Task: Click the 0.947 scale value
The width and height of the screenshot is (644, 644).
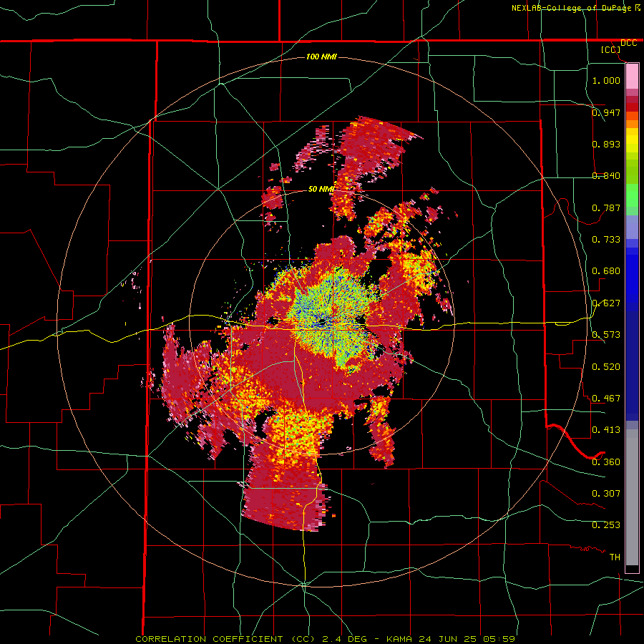Action: pyautogui.click(x=606, y=112)
